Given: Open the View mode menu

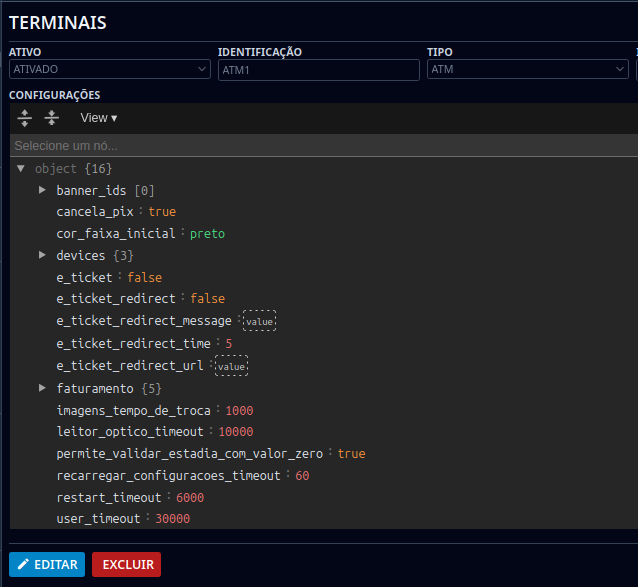Looking at the screenshot, I should [98, 118].
